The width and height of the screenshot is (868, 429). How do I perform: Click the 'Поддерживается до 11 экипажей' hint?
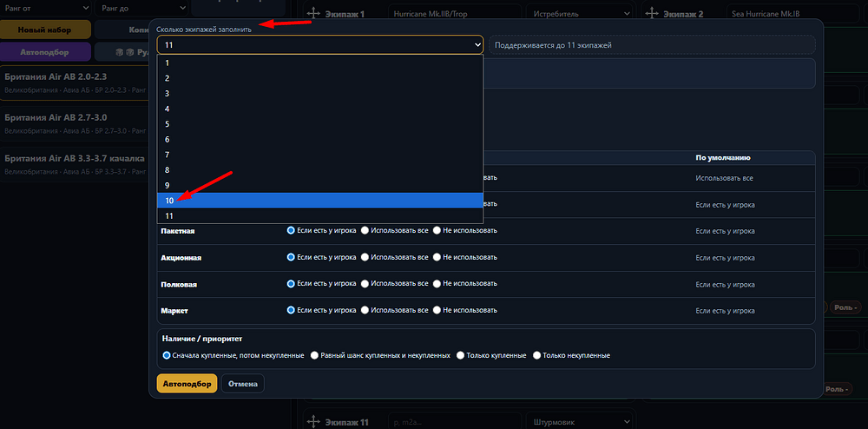click(652, 45)
